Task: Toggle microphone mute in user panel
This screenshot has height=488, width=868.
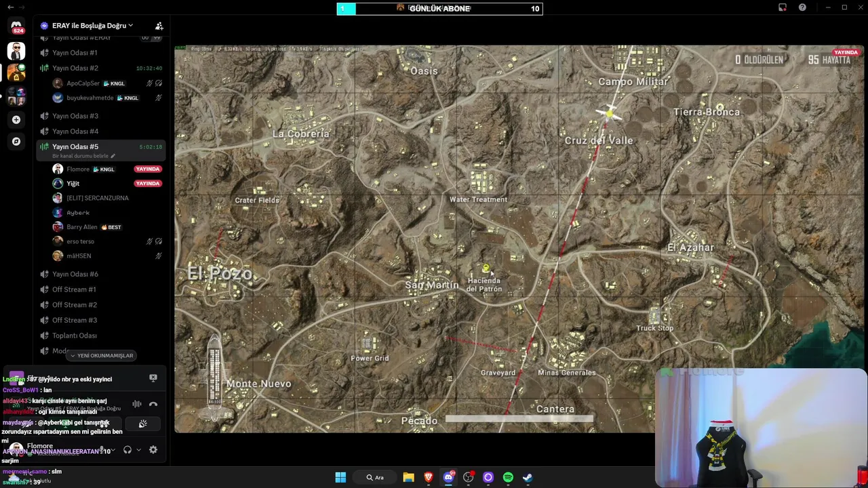Action: pyautogui.click(x=102, y=449)
